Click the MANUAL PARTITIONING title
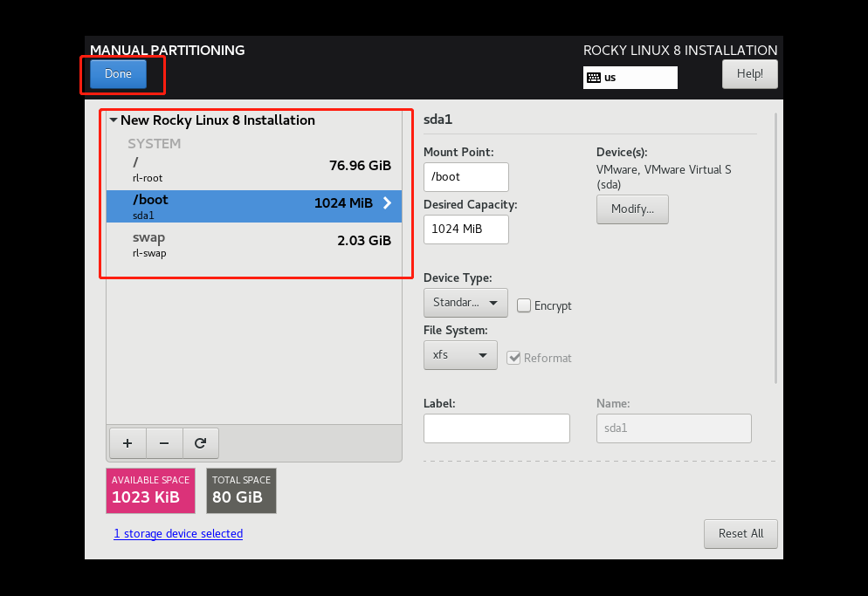The image size is (868, 596). [167, 51]
